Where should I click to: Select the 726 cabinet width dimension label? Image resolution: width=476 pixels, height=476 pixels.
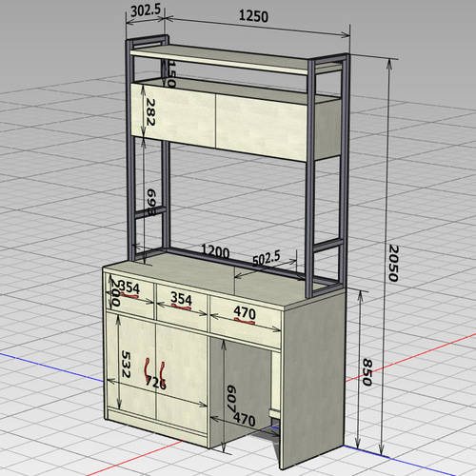[155, 383]
